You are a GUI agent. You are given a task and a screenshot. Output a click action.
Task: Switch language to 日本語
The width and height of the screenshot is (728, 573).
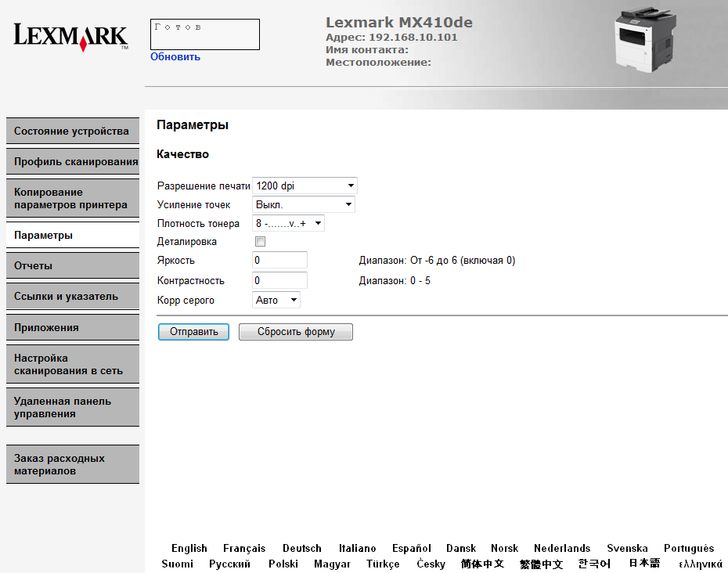[644, 564]
